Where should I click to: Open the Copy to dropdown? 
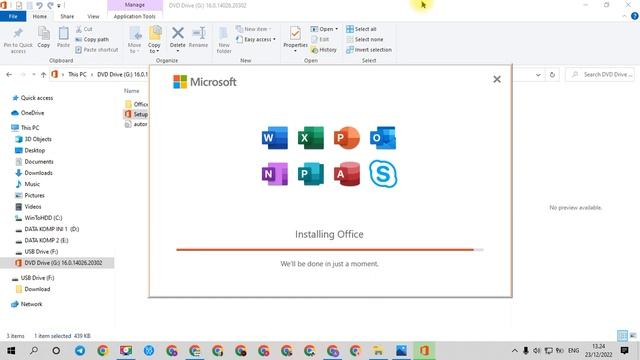tap(154, 40)
